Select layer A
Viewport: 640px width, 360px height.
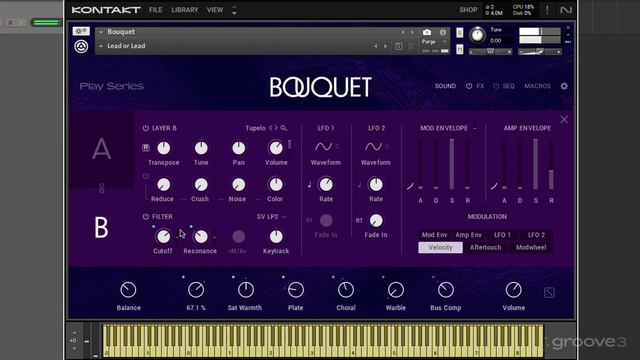click(102, 149)
